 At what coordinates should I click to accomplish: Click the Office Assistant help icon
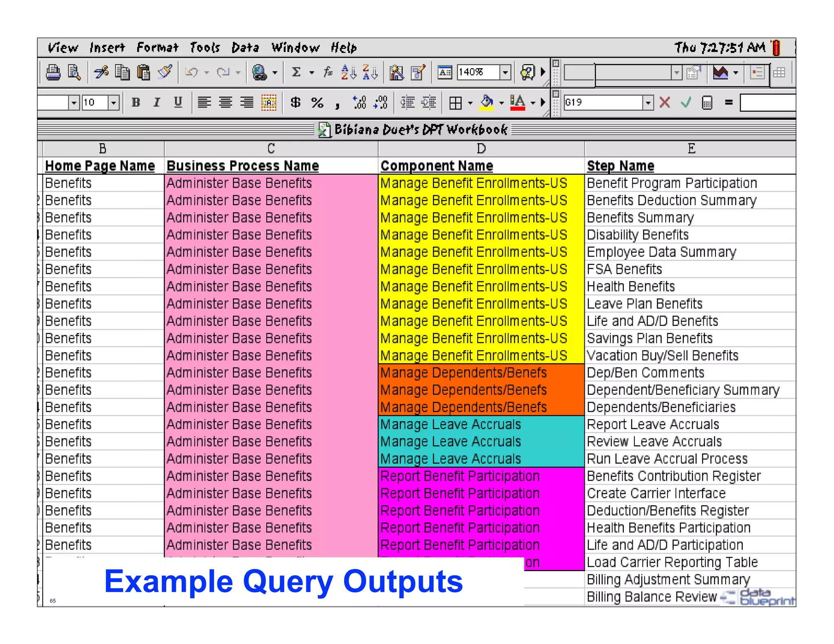pos(527,72)
